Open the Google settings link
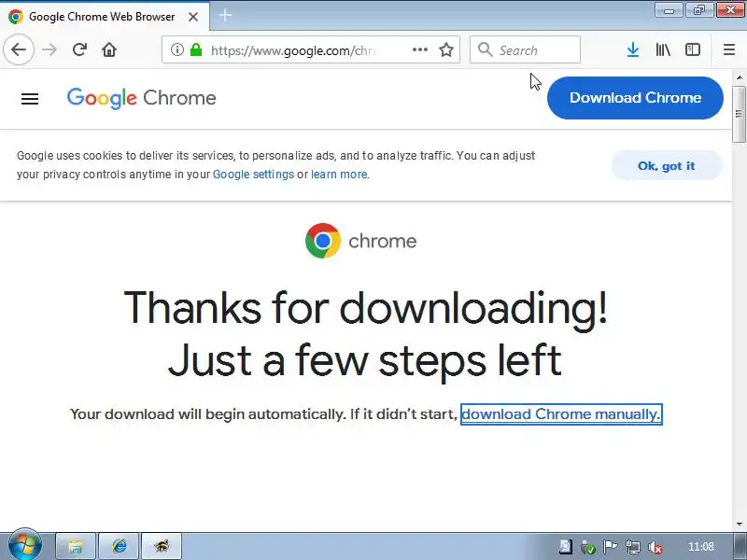The height and width of the screenshot is (560, 747). 253,175
